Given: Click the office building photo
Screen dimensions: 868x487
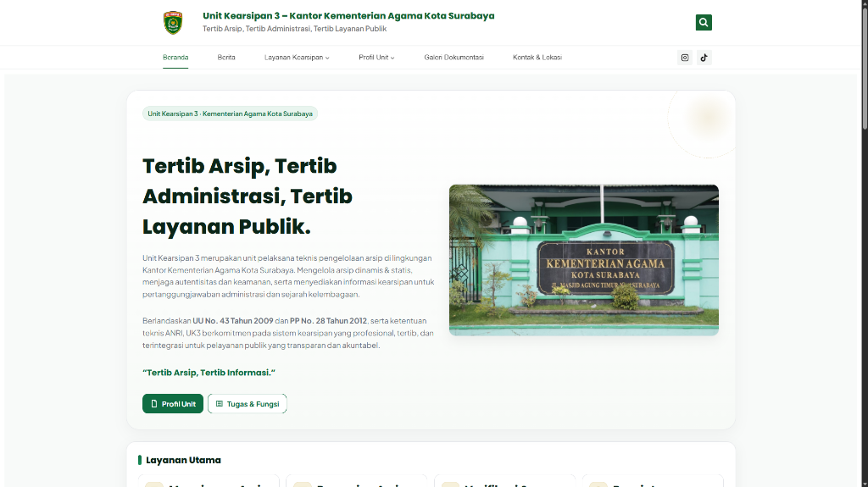Looking at the screenshot, I should pyautogui.click(x=583, y=260).
